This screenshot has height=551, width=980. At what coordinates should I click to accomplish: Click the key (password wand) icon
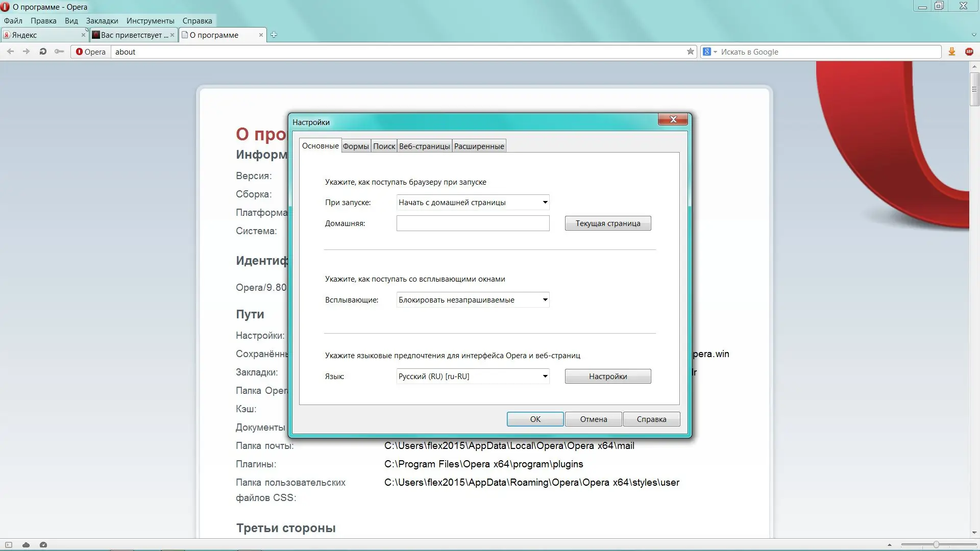coord(59,52)
